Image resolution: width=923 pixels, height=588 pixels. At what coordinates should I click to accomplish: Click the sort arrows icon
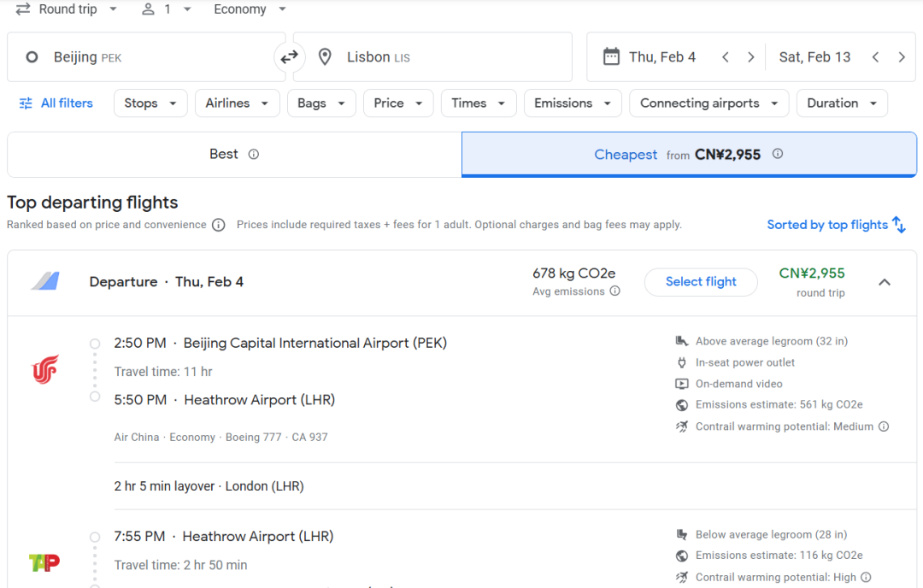click(899, 224)
